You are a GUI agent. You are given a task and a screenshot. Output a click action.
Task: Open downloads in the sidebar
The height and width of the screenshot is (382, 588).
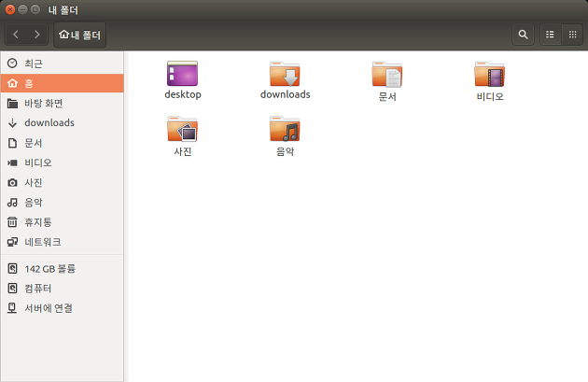[63, 122]
